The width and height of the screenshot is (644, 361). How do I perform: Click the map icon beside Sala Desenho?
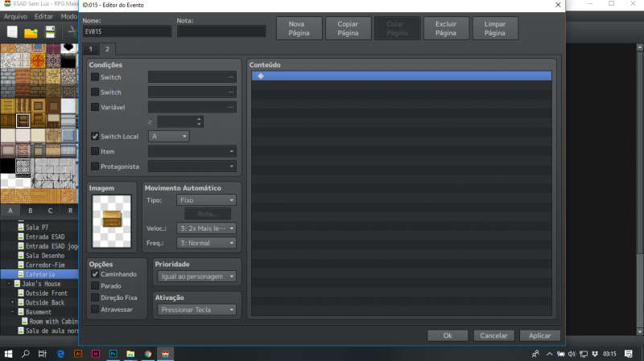[21, 255]
